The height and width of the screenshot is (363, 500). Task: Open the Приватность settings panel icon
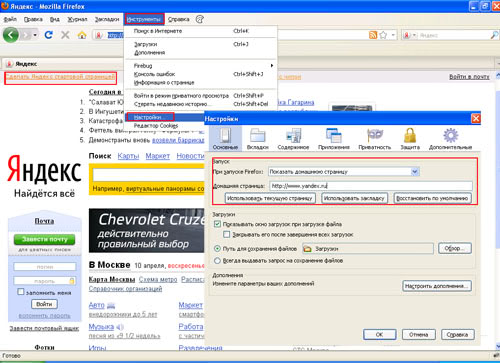point(375,139)
